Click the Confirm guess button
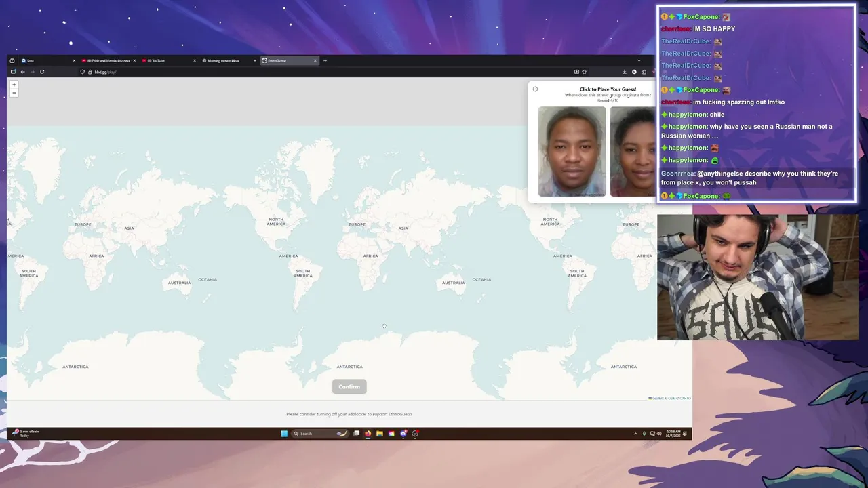868x488 pixels. click(x=349, y=386)
